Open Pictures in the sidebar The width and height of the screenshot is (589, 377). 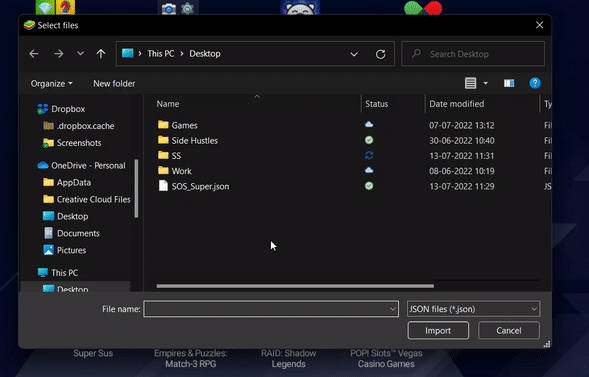coord(65,250)
